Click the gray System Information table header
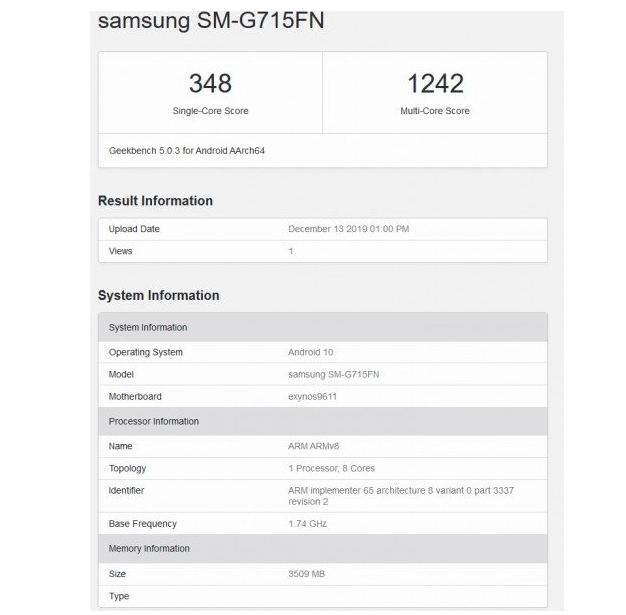 tap(148, 328)
